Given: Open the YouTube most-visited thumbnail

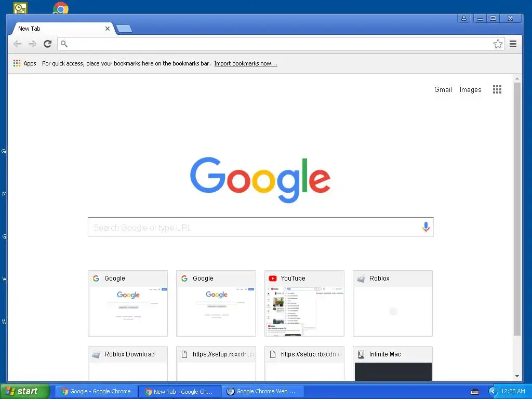Looking at the screenshot, I should click(304, 303).
